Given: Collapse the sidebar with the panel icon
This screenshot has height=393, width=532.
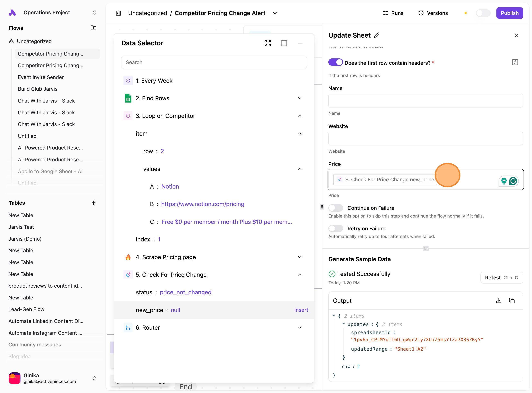Looking at the screenshot, I should (118, 13).
